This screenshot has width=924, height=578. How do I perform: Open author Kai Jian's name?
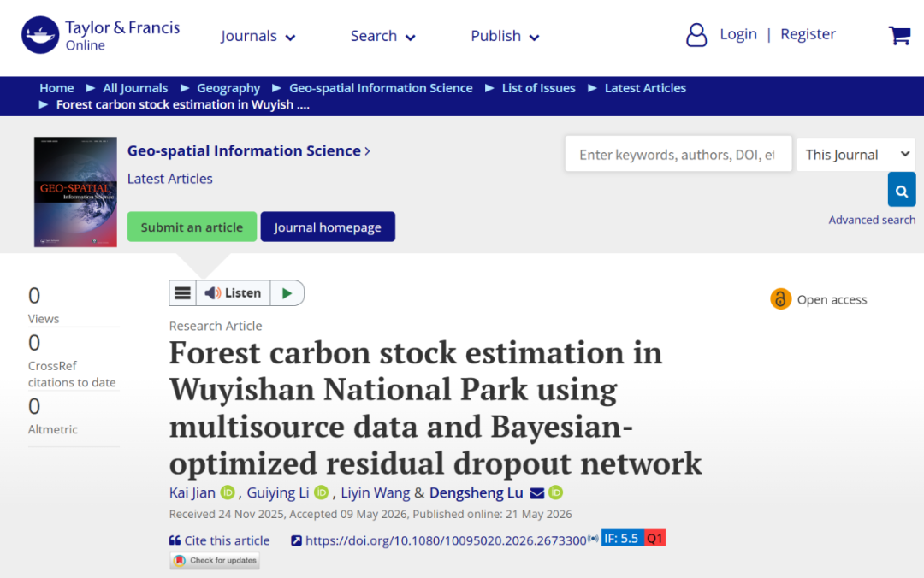[192, 492]
